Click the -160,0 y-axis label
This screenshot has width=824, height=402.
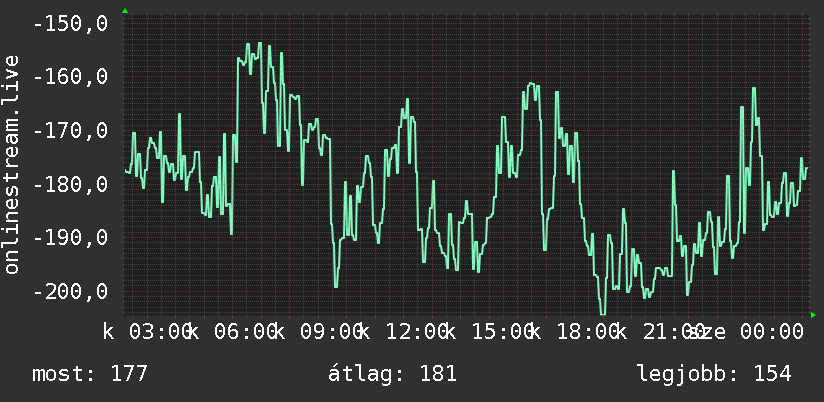tap(70, 77)
